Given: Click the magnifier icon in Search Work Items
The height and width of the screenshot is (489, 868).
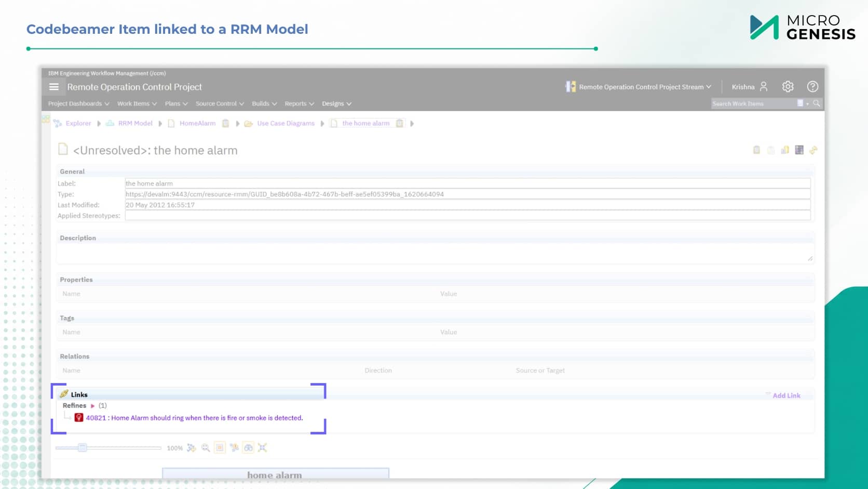Looking at the screenshot, I should [817, 103].
